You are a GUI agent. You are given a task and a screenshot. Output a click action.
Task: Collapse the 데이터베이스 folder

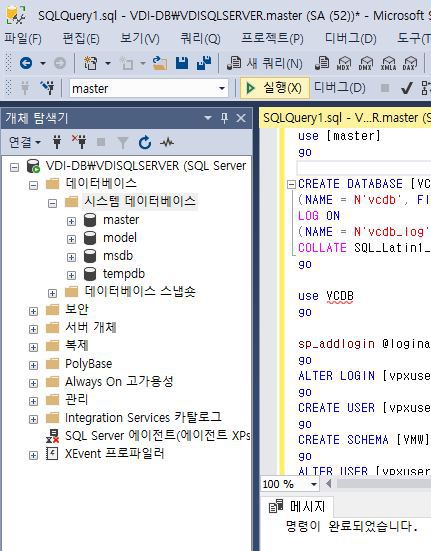pyautogui.click(x=33, y=185)
